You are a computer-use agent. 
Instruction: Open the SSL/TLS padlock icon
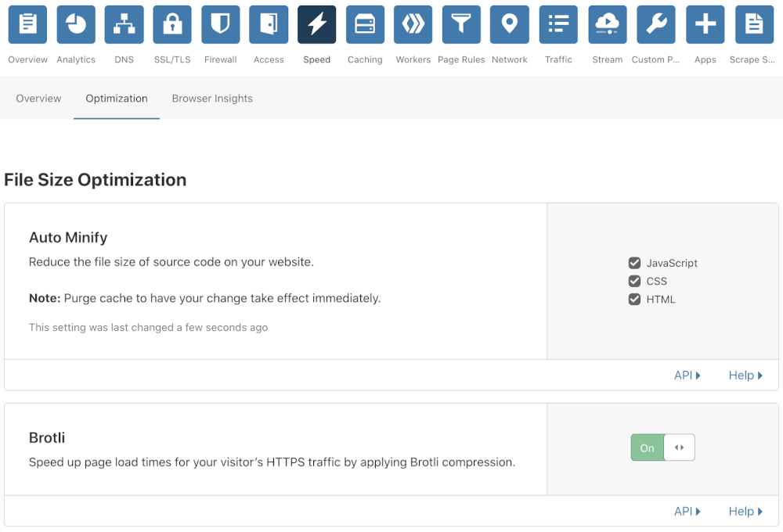(x=172, y=25)
